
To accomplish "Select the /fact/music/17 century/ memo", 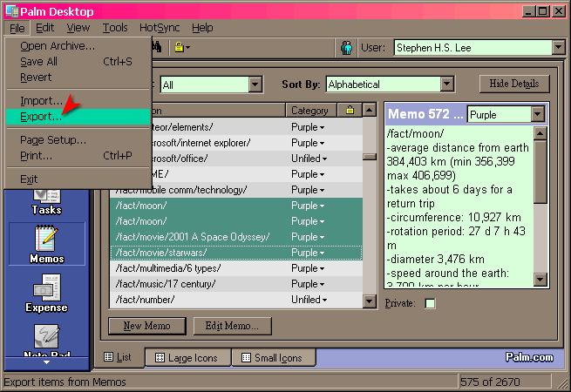I will coord(236,284).
